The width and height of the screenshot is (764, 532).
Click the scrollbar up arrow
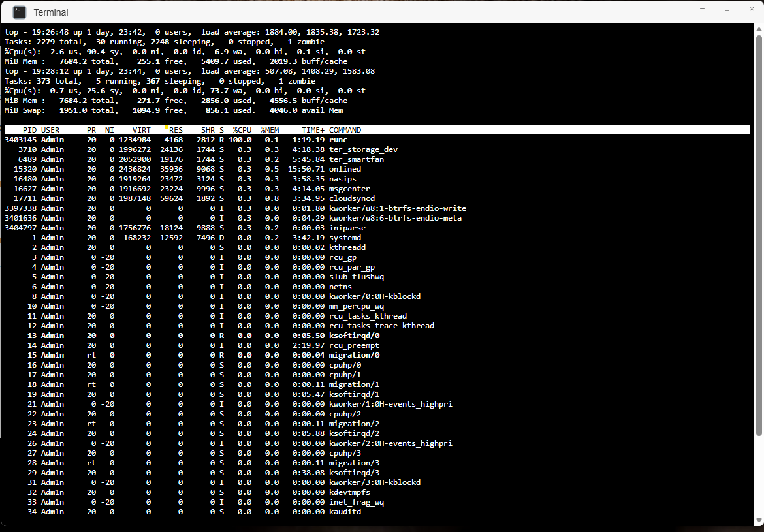point(759,30)
